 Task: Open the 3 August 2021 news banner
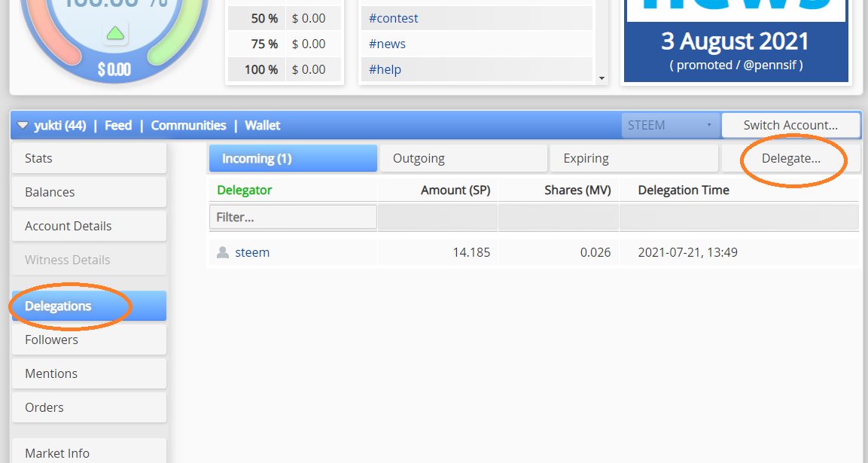point(736,41)
